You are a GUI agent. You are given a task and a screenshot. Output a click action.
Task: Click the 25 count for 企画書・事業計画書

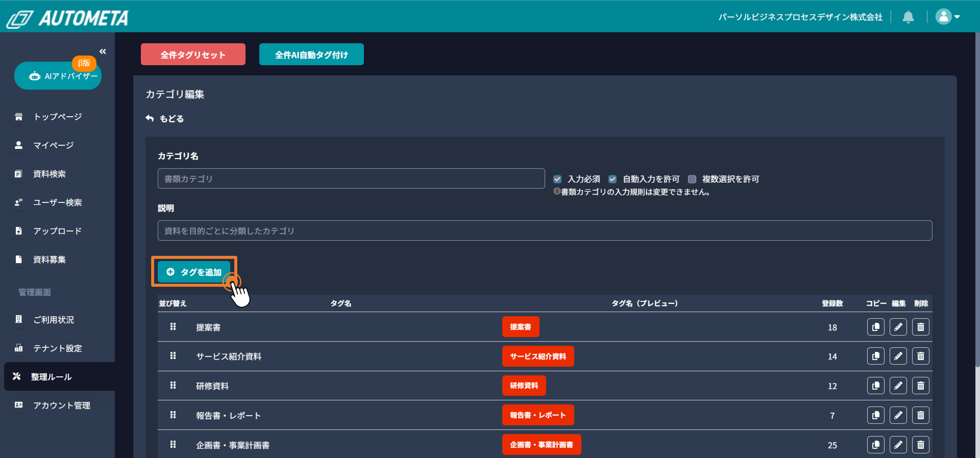pyautogui.click(x=832, y=445)
